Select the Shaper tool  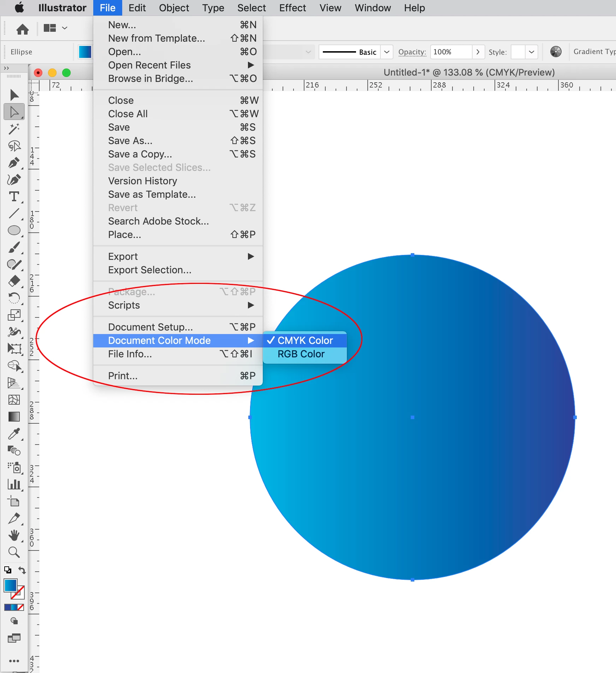[x=14, y=264]
